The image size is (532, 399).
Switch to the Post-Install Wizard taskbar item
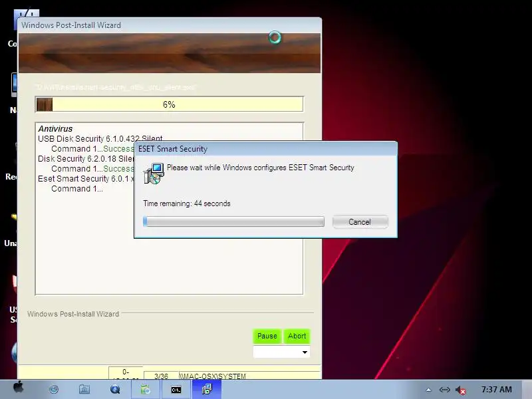click(x=146, y=389)
